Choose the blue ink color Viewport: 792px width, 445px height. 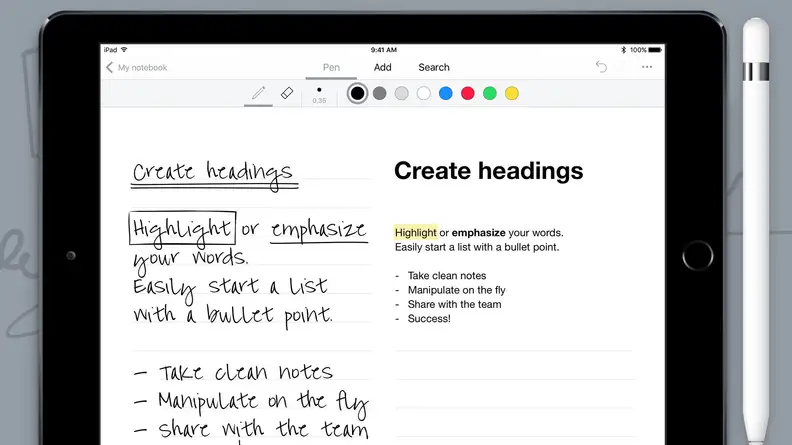(446, 93)
